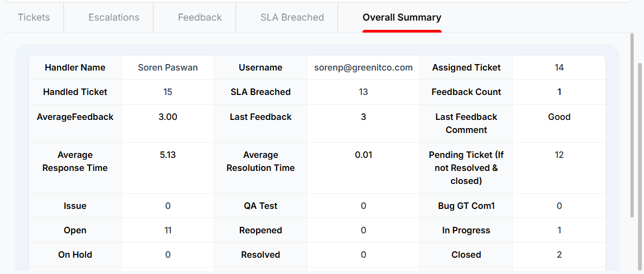Select AverageFeedback value 3.00
This screenshot has height=274, width=644.
click(x=168, y=117)
